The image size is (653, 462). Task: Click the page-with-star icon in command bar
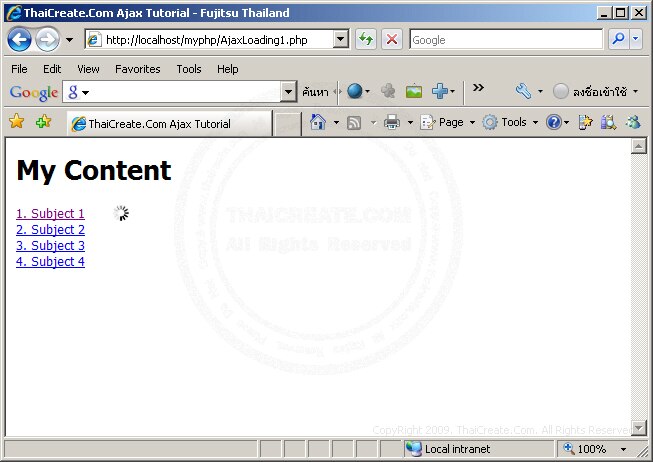[585, 122]
